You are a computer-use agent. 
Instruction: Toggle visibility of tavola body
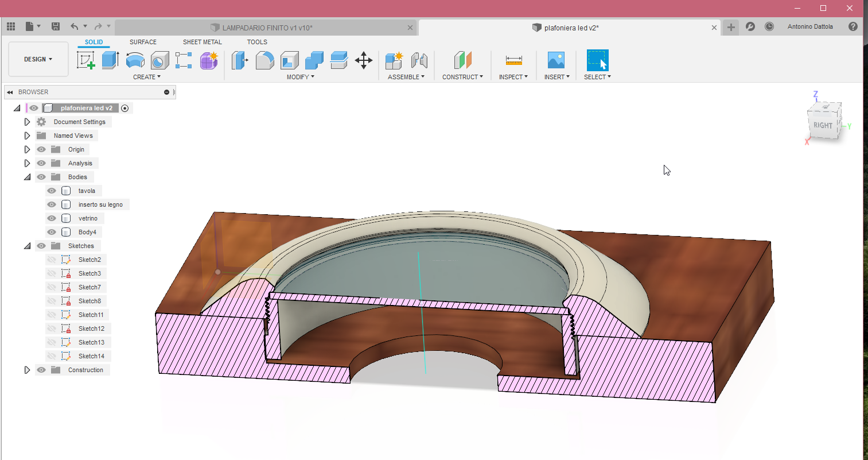[x=52, y=191]
